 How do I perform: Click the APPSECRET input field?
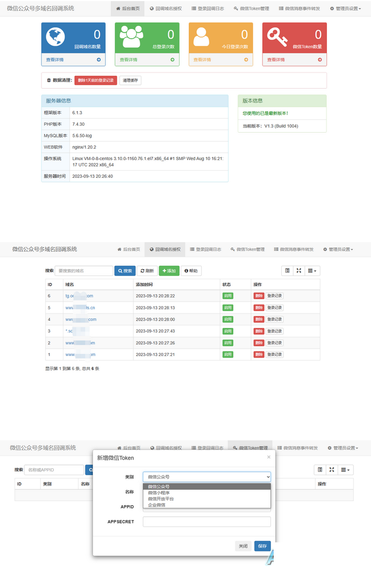tap(207, 521)
